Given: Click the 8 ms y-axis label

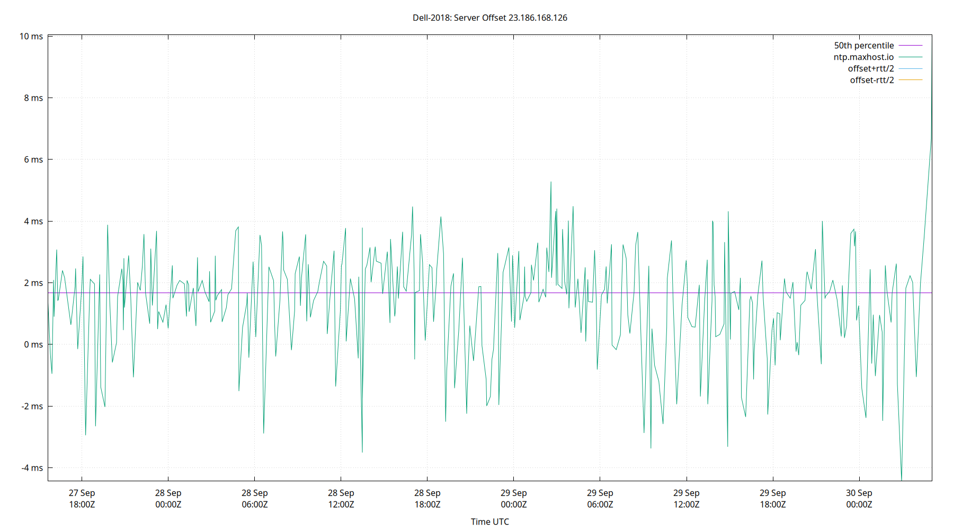Looking at the screenshot, I should [33, 98].
